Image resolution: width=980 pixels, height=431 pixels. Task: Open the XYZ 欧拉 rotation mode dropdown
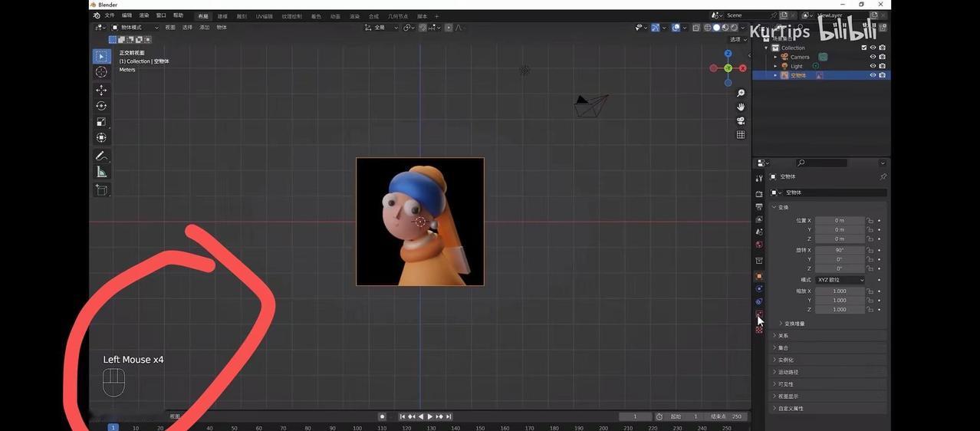point(840,280)
